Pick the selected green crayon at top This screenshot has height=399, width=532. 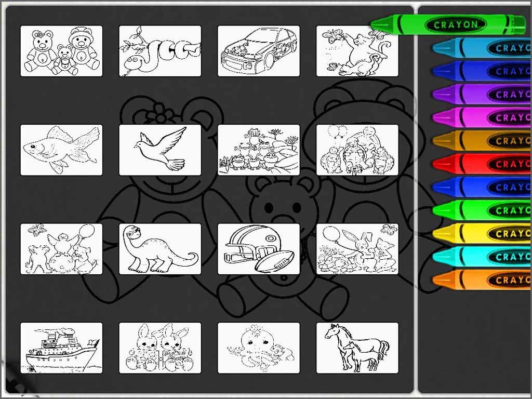(x=448, y=24)
